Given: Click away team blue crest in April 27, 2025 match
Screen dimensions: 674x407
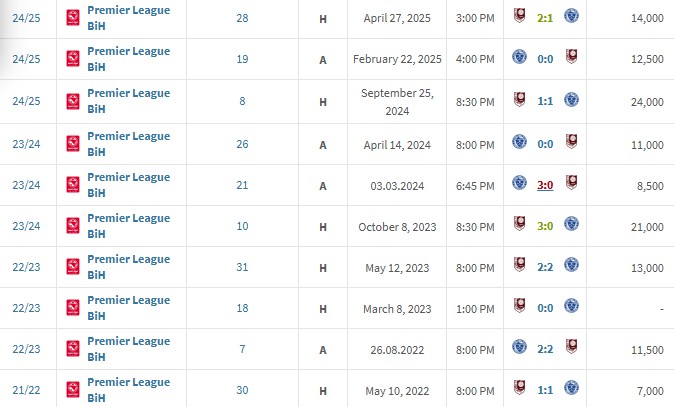Looking at the screenshot, I should click(571, 16).
